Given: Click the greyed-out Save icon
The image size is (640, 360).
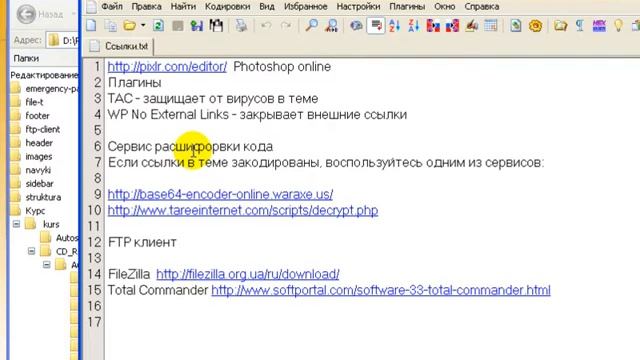Looking at the screenshot, I should click(178, 26).
